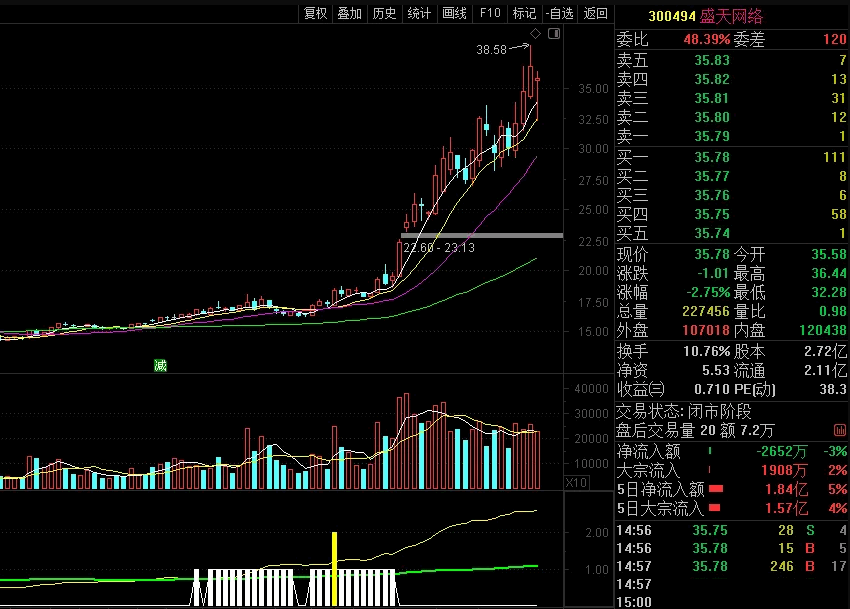Click 5日大宗流入 value 1.57亿
The image size is (850, 609).
click(786, 509)
